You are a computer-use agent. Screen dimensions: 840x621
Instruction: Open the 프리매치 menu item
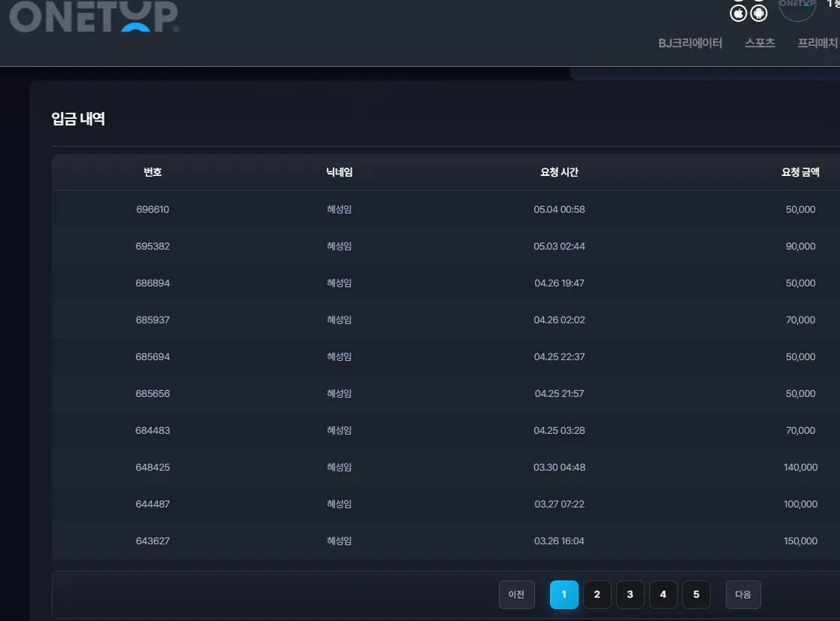pos(817,43)
